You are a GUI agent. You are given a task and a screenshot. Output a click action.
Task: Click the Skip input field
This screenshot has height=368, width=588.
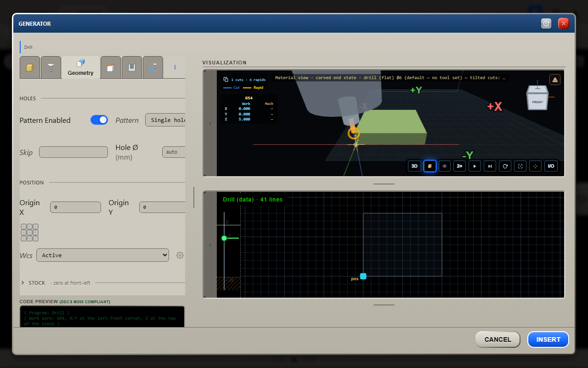(73, 152)
